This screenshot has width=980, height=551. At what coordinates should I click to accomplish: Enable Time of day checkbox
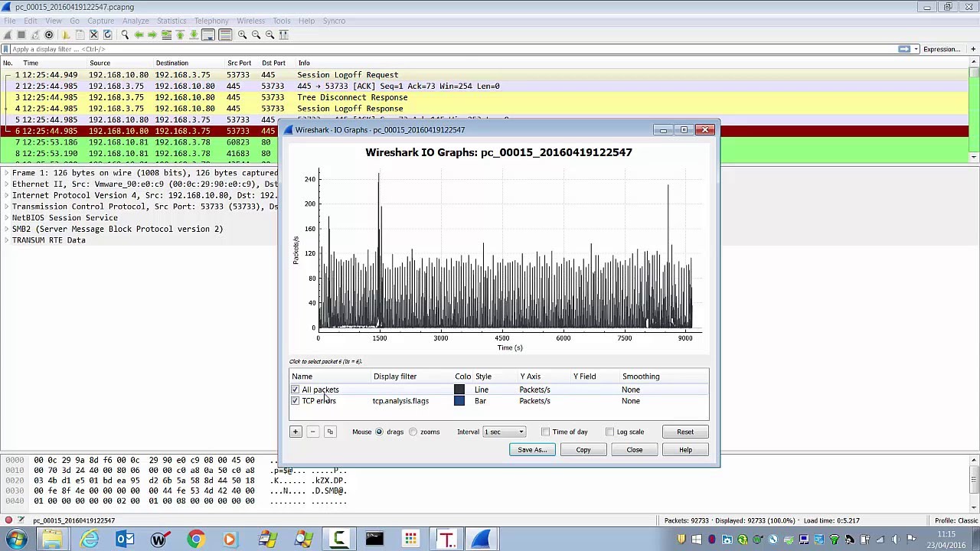click(545, 432)
